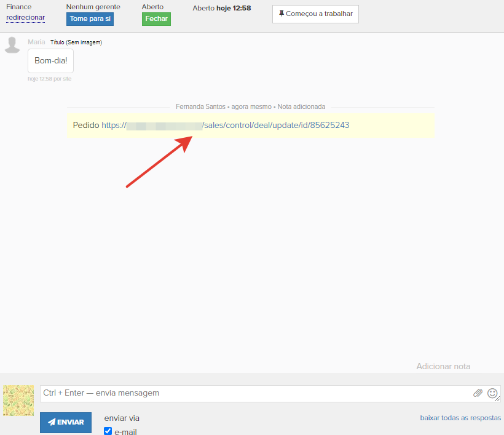504x435 pixels.
Task: Click baixar todas as respostas link
Action: pos(460,418)
